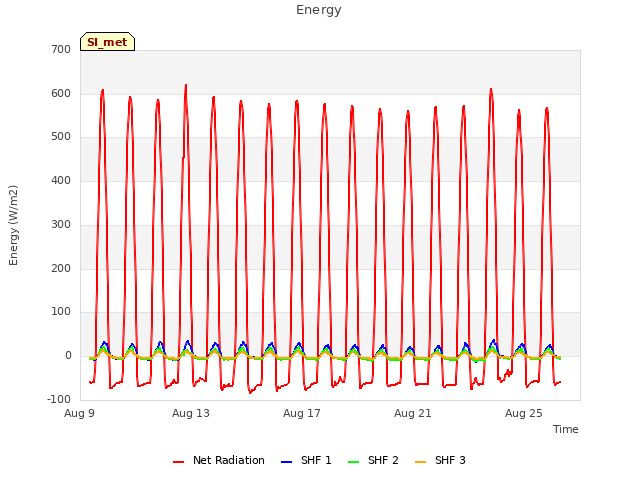
Task: Click the Aug 9 x-axis tick label
Action: point(79,413)
